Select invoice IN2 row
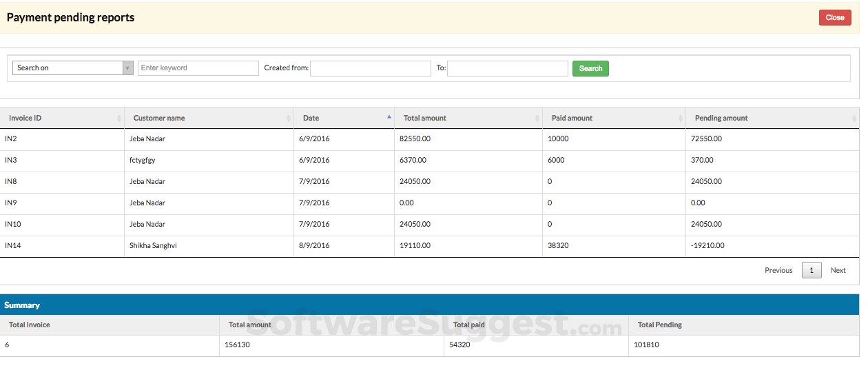 click(x=11, y=138)
